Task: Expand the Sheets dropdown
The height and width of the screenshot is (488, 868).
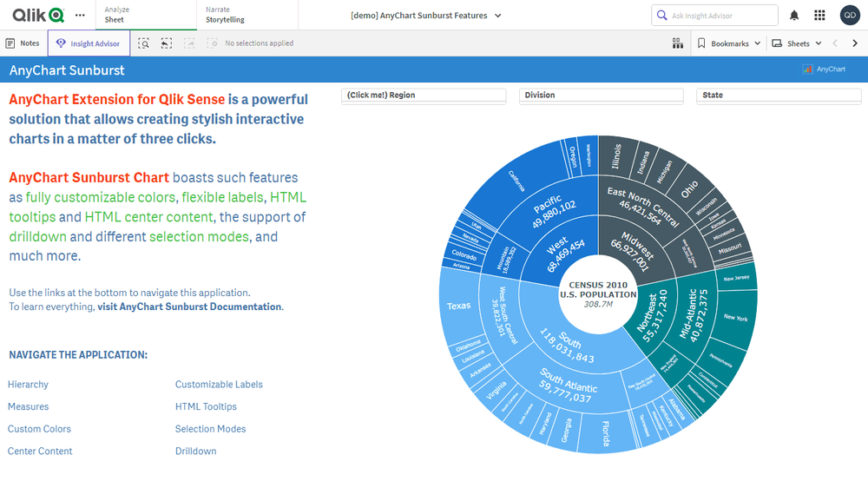Action: [797, 43]
